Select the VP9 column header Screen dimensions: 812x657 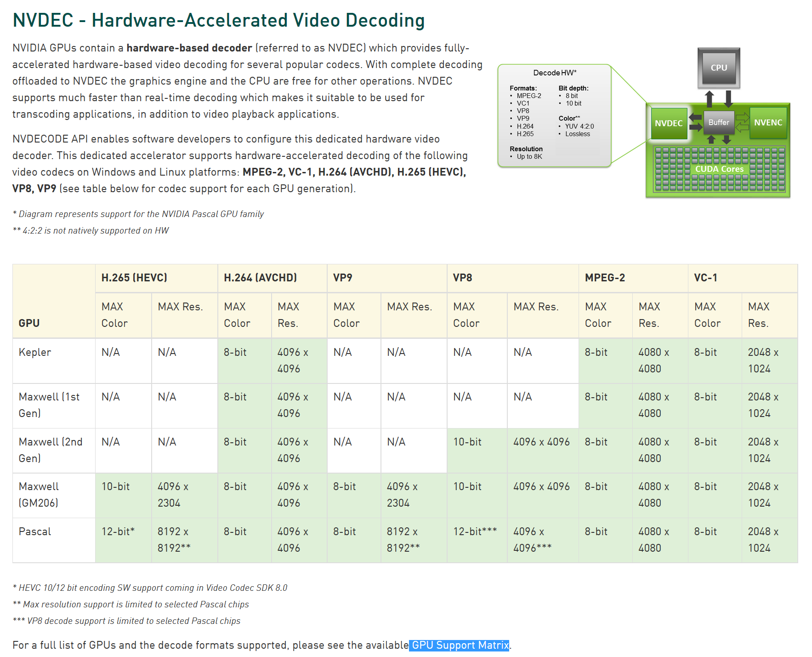(x=387, y=278)
